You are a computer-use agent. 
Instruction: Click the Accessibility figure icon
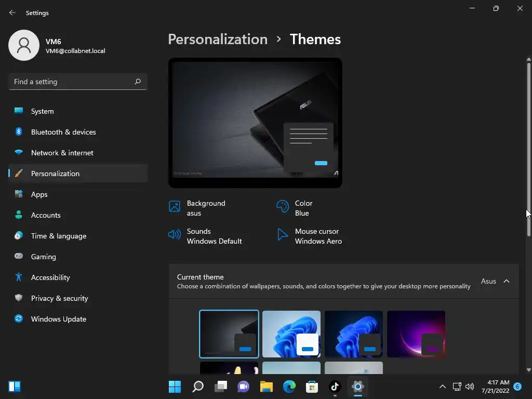[x=19, y=277]
